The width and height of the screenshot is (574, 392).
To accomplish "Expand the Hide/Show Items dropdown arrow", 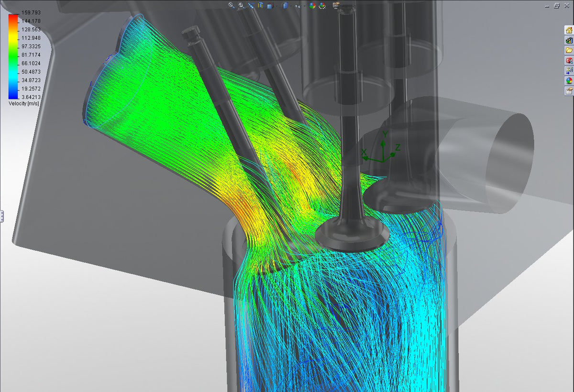I will tap(304, 5).
